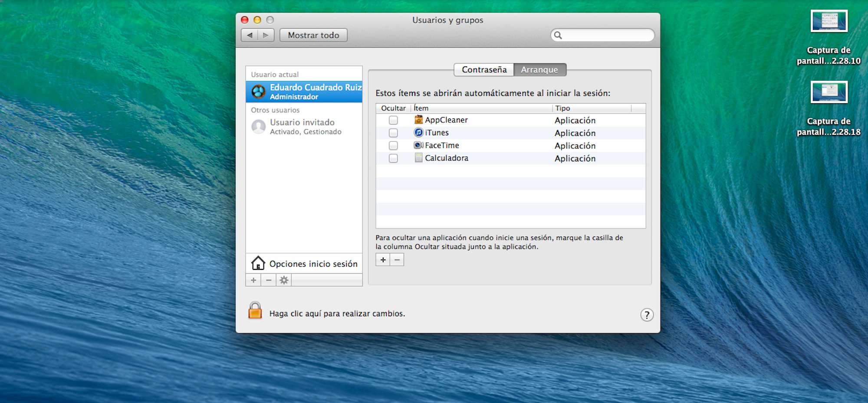Viewport: 868px width, 403px height.
Task: Click the search magnifier icon
Action: (x=558, y=35)
